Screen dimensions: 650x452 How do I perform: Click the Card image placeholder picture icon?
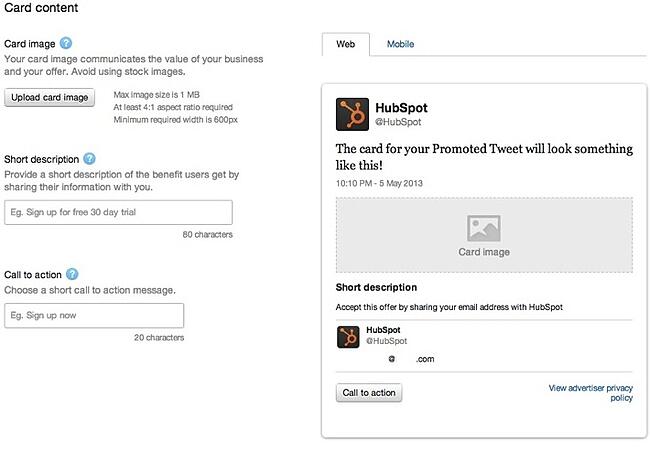click(x=483, y=229)
